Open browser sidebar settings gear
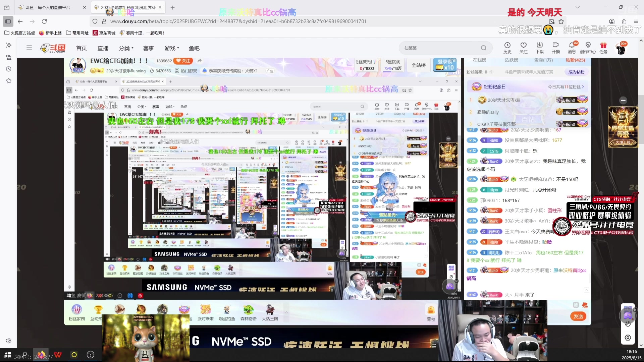 [x=9, y=341]
